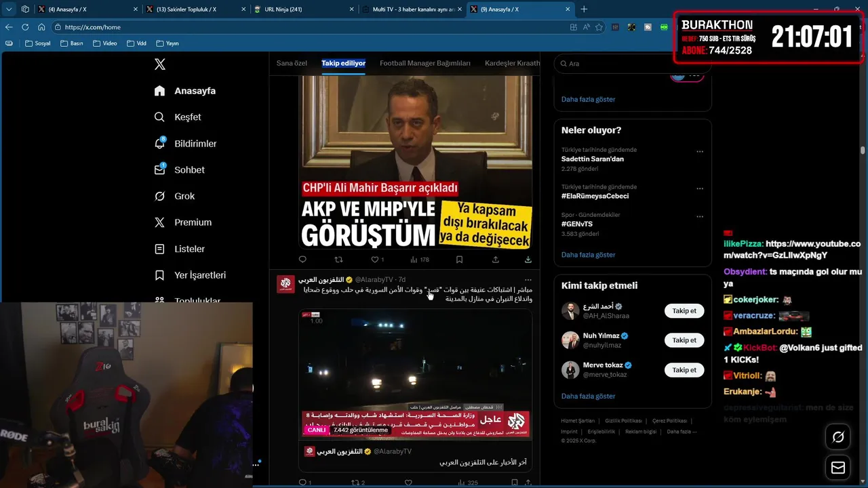This screenshot has width=868, height=488.
Task: Open Merve tokaz profile avatar
Action: tap(570, 370)
